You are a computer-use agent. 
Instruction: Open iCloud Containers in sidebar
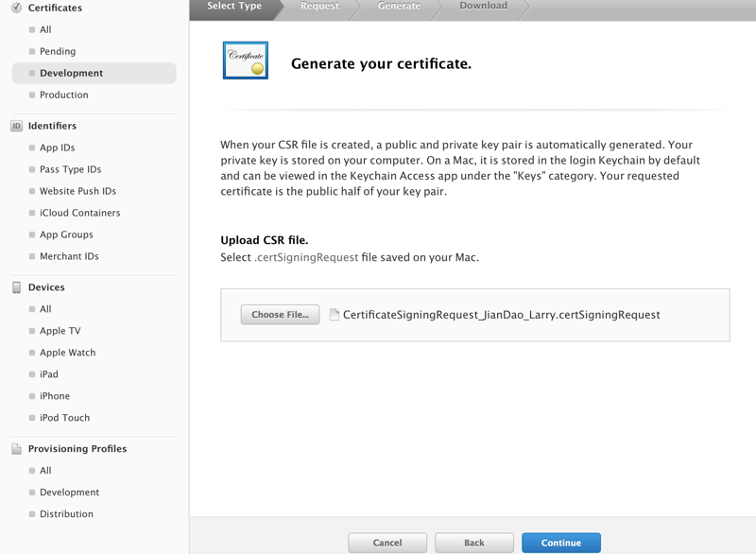click(79, 213)
